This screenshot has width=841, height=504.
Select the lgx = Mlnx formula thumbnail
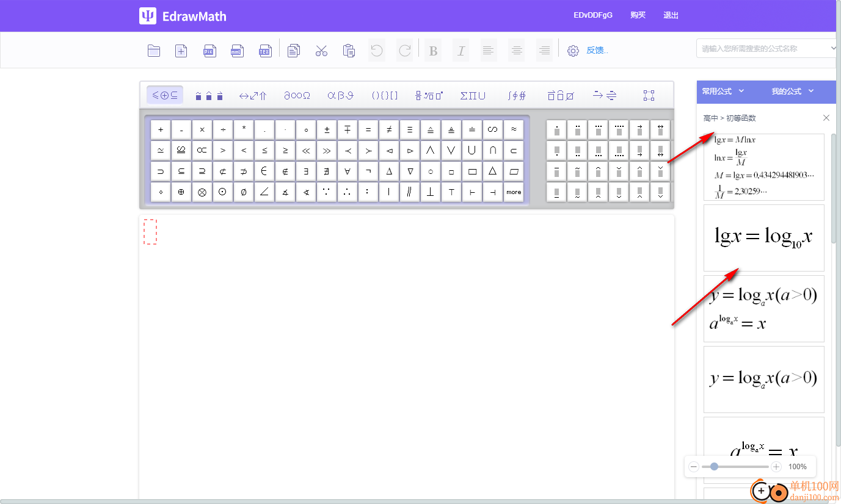(x=764, y=167)
